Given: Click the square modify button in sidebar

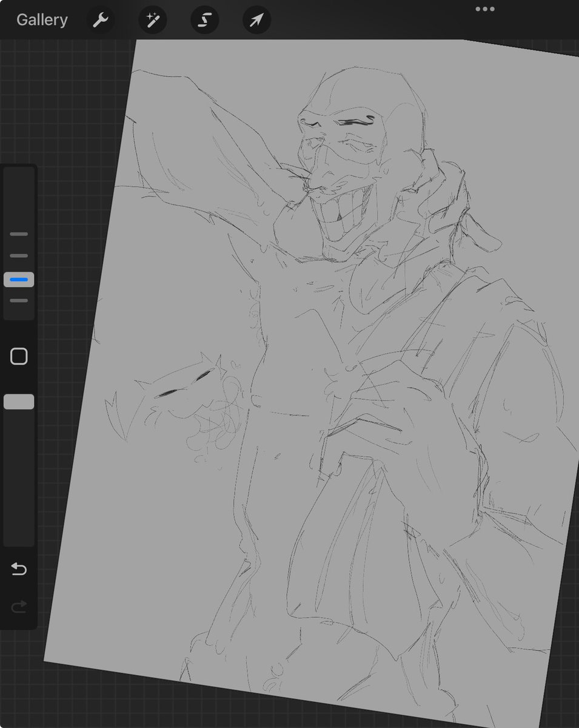Looking at the screenshot, I should (19, 356).
